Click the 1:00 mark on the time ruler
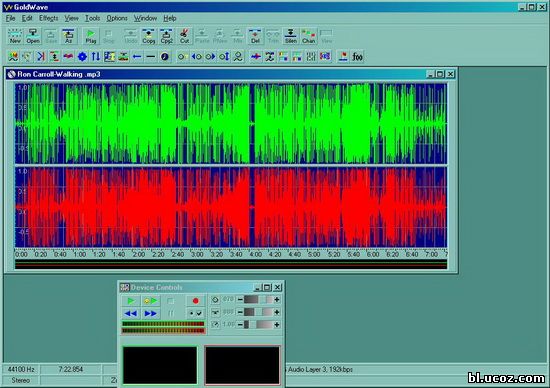Image resolution: width=550 pixels, height=388 pixels. [x=80, y=254]
